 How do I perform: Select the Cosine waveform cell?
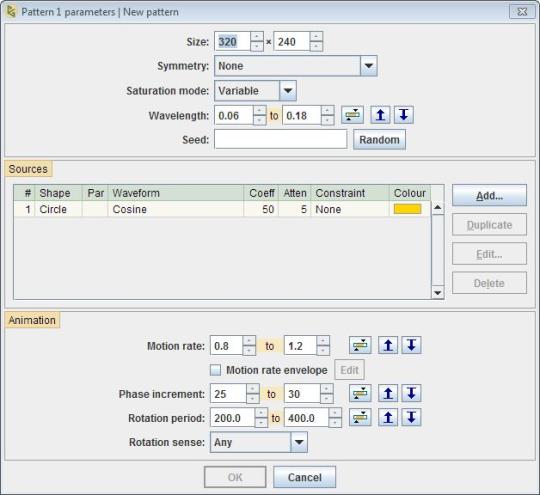point(176,209)
